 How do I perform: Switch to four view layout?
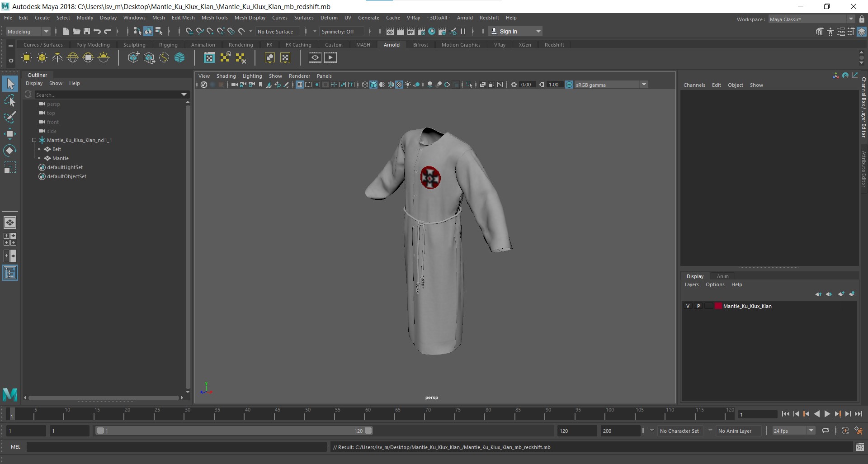point(10,239)
